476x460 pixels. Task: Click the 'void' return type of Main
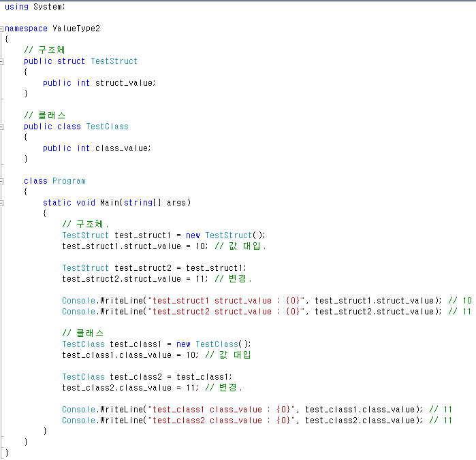point(86,202)
